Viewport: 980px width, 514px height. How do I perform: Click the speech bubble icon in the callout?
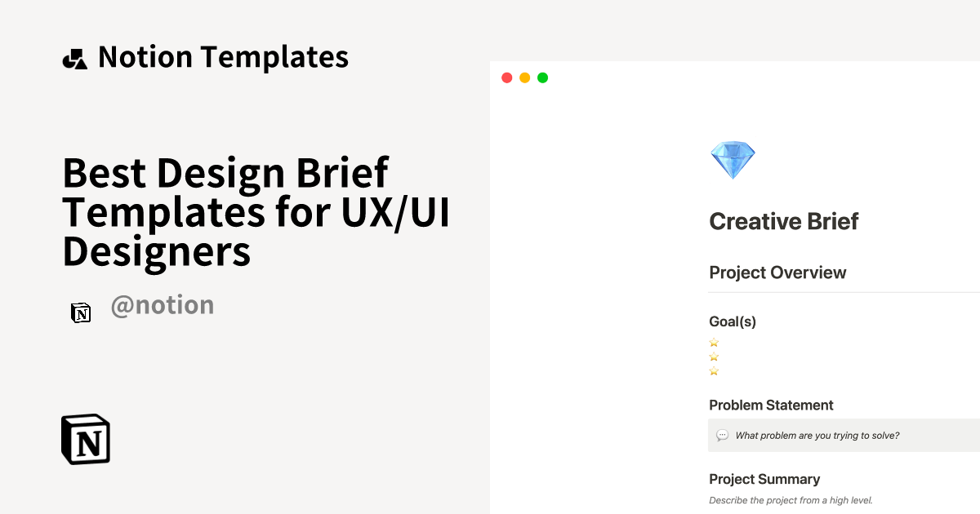(722, 435)
